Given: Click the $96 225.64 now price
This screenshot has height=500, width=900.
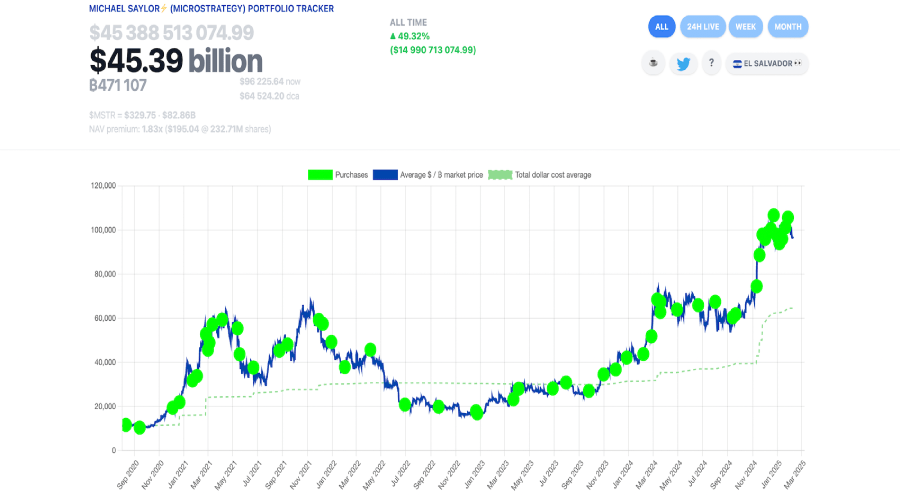Looking at the screenshot, I should pos(270,82).
